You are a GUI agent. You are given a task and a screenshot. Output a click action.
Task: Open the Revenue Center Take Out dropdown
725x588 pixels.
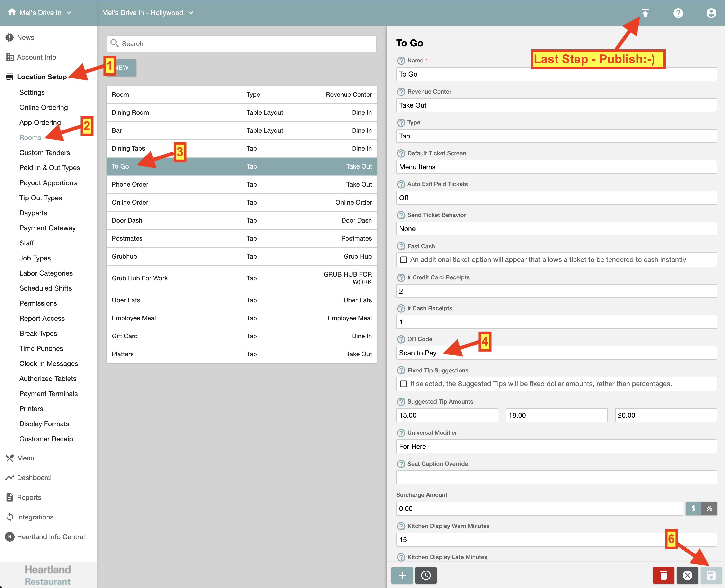(556, 105)
